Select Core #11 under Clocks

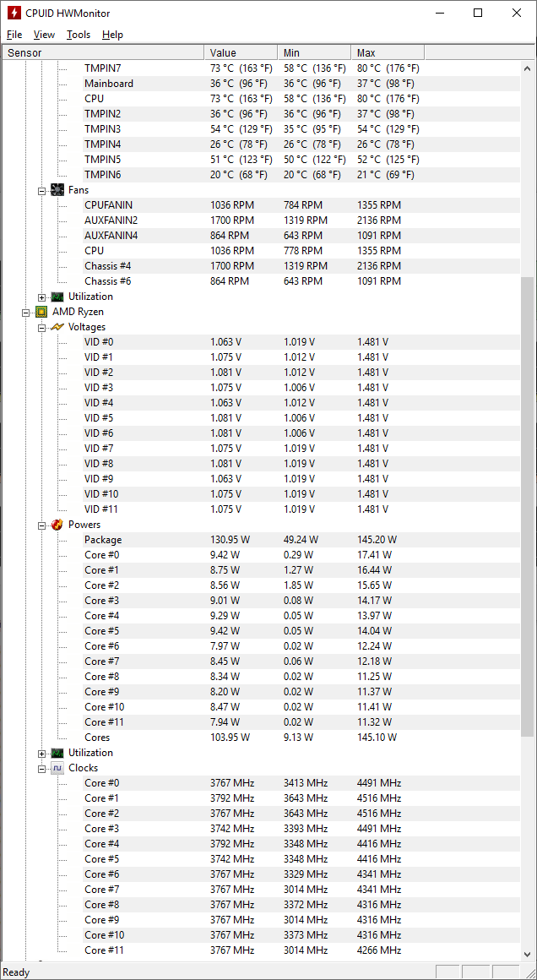coord(301,950)
